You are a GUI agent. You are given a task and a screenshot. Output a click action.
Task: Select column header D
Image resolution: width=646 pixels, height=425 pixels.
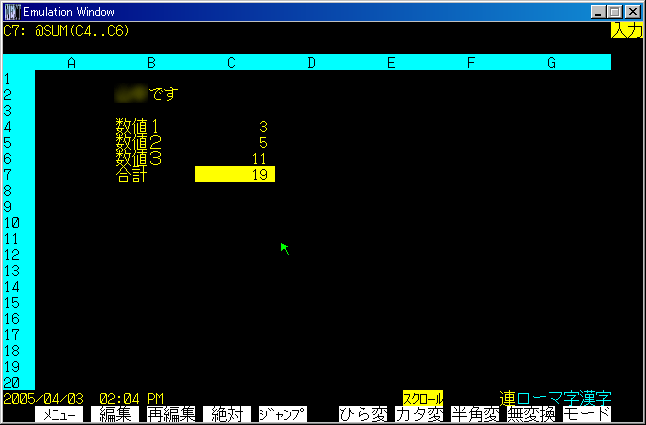311,63
